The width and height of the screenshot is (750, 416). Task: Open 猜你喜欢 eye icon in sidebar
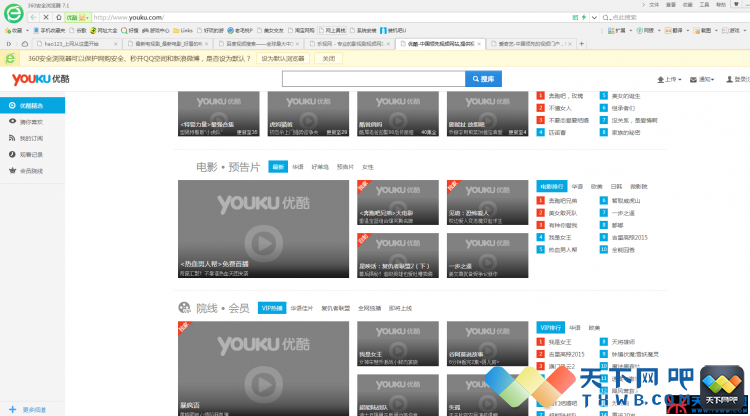point(12,121)
